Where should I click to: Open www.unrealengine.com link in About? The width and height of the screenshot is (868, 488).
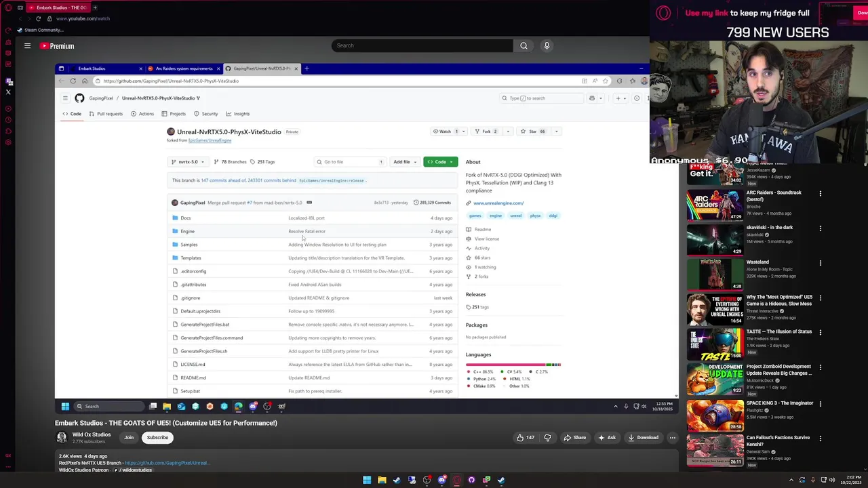pyautogui.click(x=498, y=203)
